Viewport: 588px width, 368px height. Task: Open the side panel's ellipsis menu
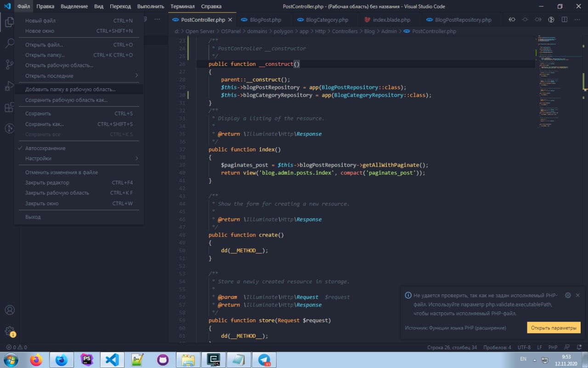tap(158, 20)
